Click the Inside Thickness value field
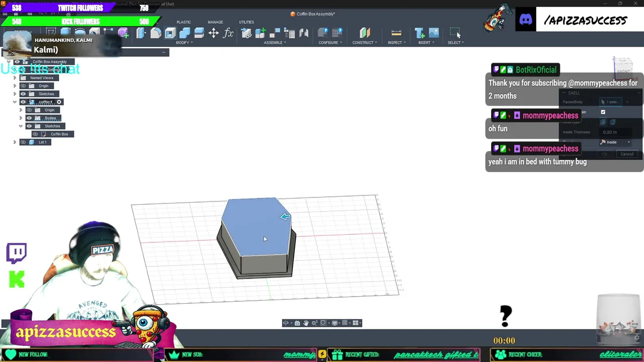The height and width of the screenshot is (362, 644). (x=615, y=132)
